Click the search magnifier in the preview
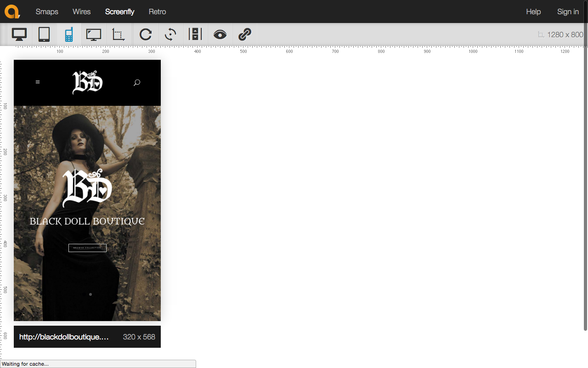 click(x=136, y=83)
